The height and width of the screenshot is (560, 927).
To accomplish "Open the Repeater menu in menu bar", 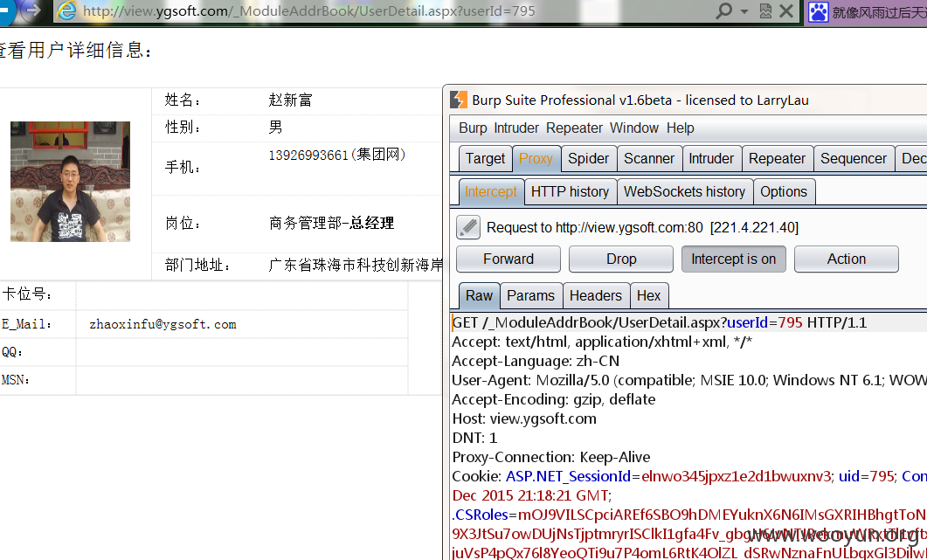I will [x=574, y=128].
